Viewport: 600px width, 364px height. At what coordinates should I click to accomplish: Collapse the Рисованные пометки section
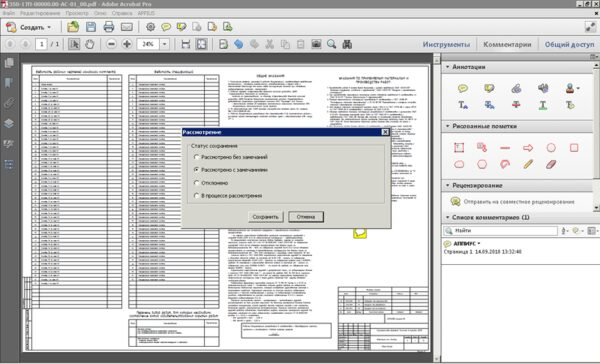click(x=448, y=126)
